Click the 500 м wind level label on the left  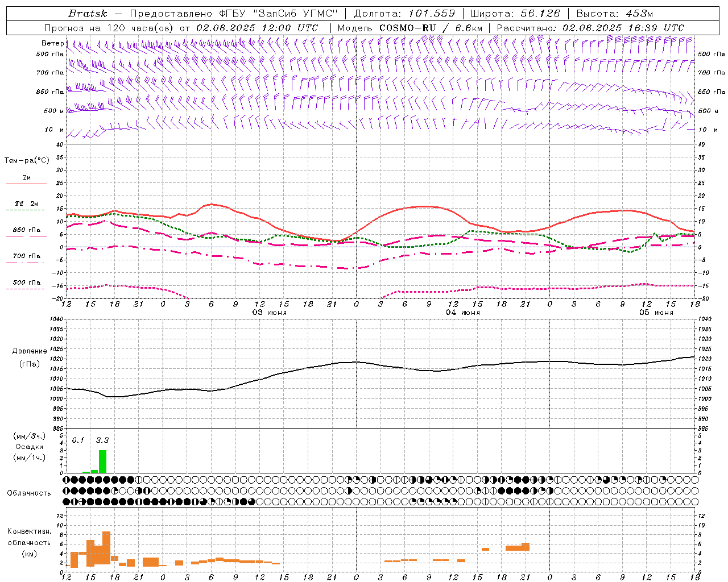point(53,111)
